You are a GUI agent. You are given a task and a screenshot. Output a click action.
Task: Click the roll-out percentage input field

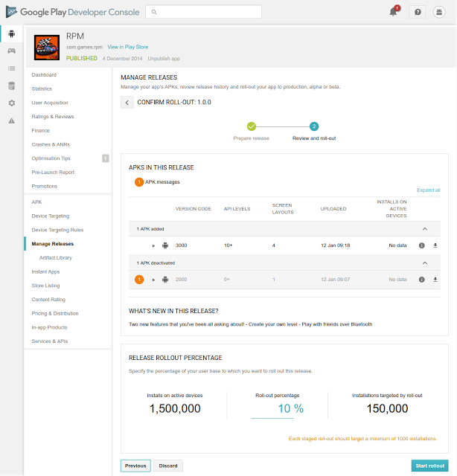click(272, 408)
